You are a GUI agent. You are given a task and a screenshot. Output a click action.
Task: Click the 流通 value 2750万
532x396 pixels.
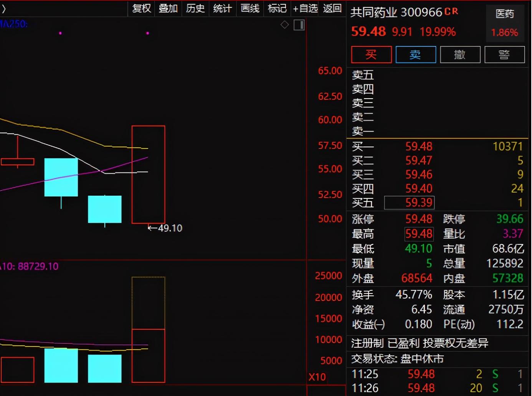(506, 309)
